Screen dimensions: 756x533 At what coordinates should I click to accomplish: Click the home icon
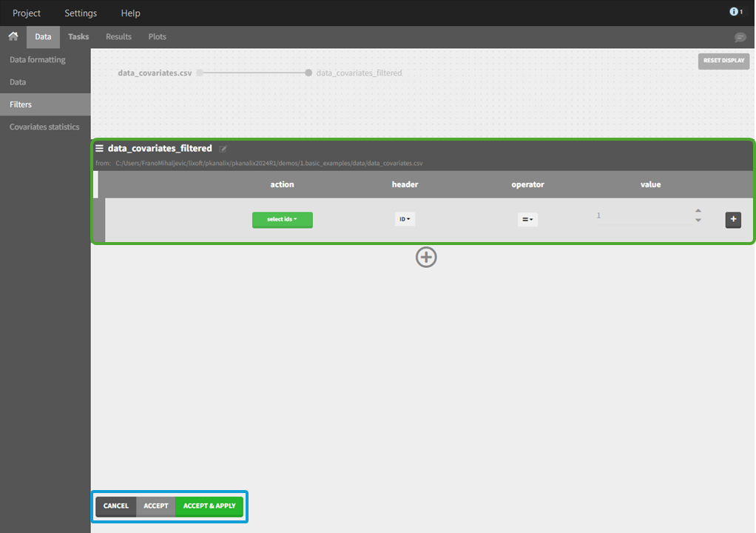pos(13,36)
